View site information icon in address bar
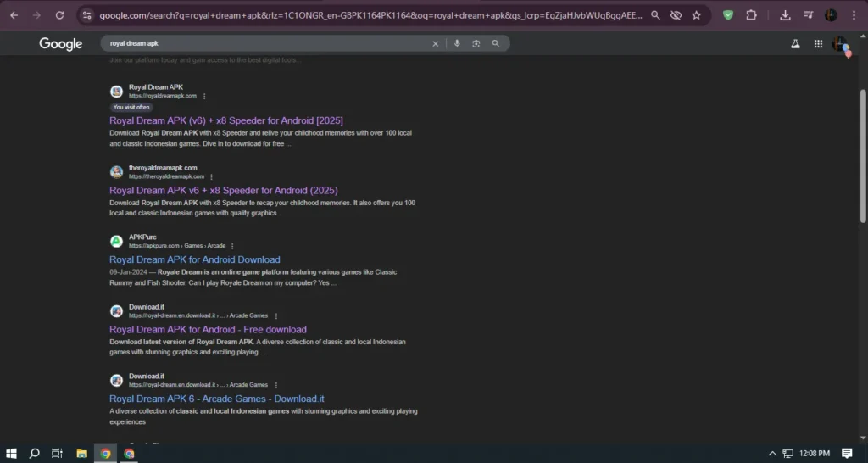This screenshot has width=868, height=463. point(87,15)
